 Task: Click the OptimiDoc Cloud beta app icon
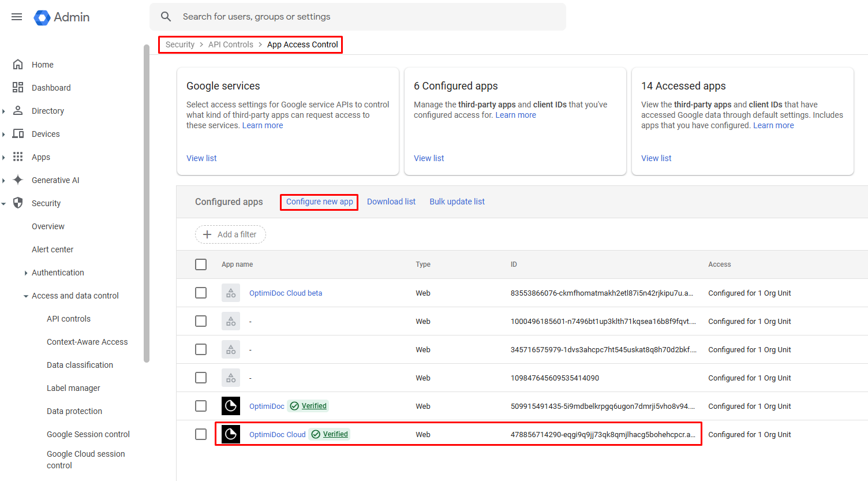(x=231, y=293)
